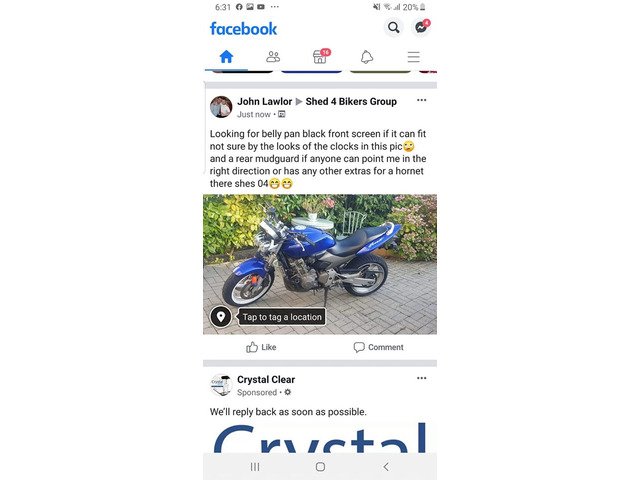The width and height of the screenshot is (640, 480).
Task: Expand options menu on John Lawlor's post
Action: pos(422,100)
